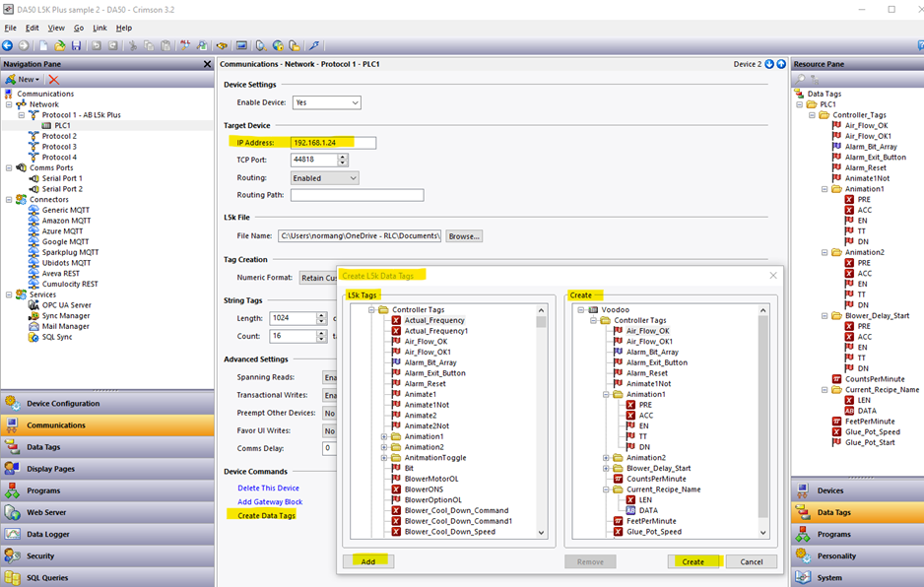
Task: Expand AnitmationToggle folder in L5k Tags
Action: pyautogui.click(x=383, y=458)
